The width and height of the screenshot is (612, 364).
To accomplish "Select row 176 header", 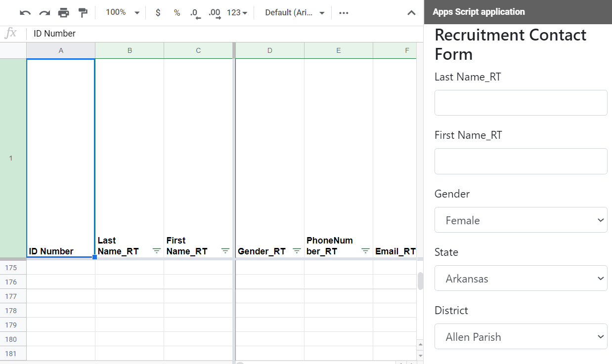I will tap(13, 282).
